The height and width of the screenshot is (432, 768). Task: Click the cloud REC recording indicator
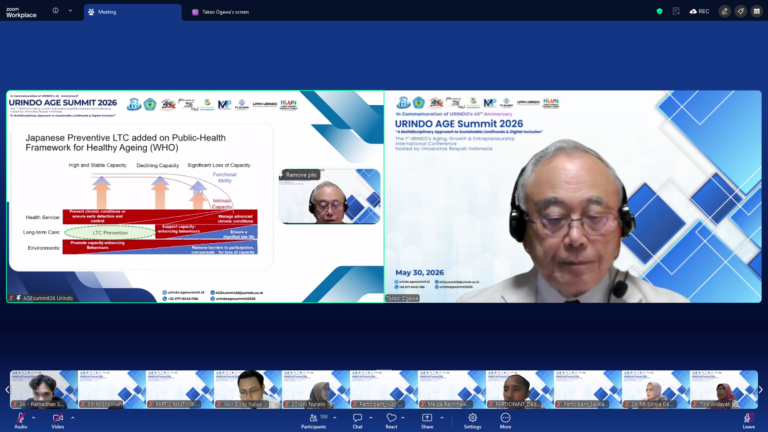[x=699, y=11]
